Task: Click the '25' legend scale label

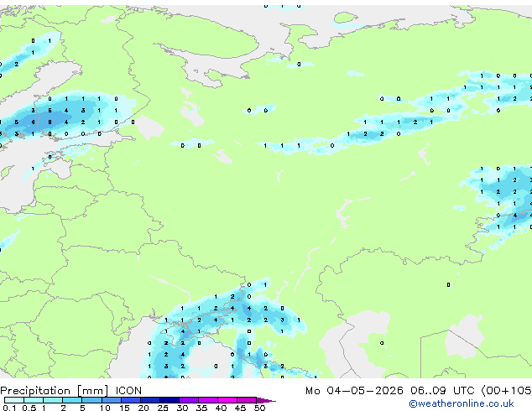Action: click(163, 408)
